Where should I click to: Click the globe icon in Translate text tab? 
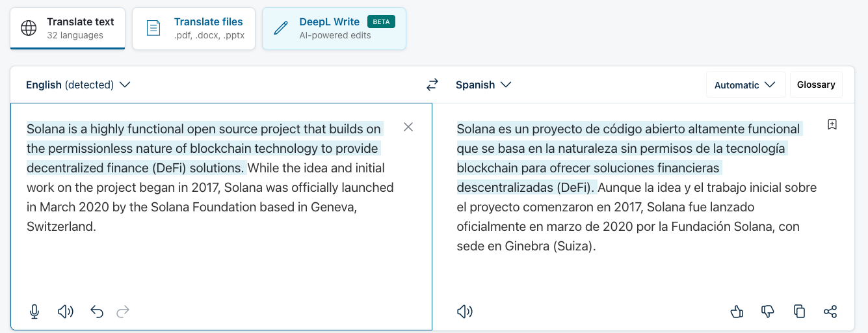pos(29,28)
